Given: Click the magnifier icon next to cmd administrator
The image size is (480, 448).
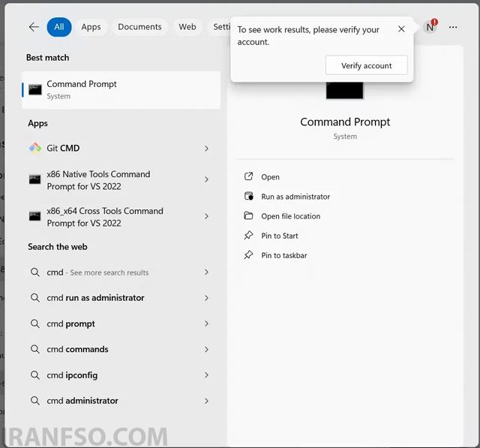Looking at the screenshot, I should 35,401.
